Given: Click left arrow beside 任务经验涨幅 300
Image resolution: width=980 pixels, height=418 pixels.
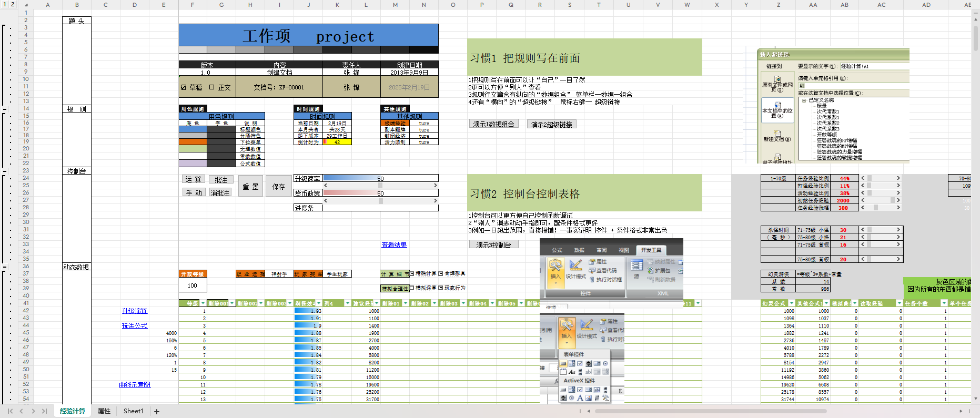Looking at the screenshot, I should click(863, 208).
